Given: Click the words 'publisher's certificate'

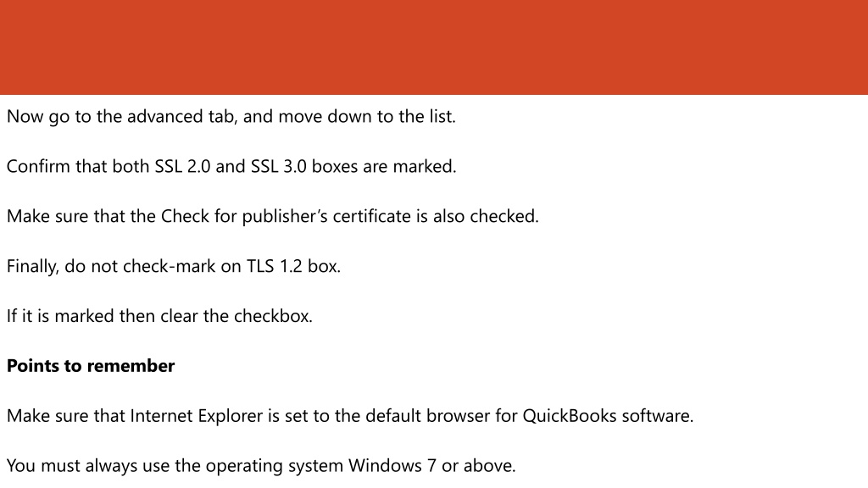Looking at the screenshot, I should click(x=325, y=216).
